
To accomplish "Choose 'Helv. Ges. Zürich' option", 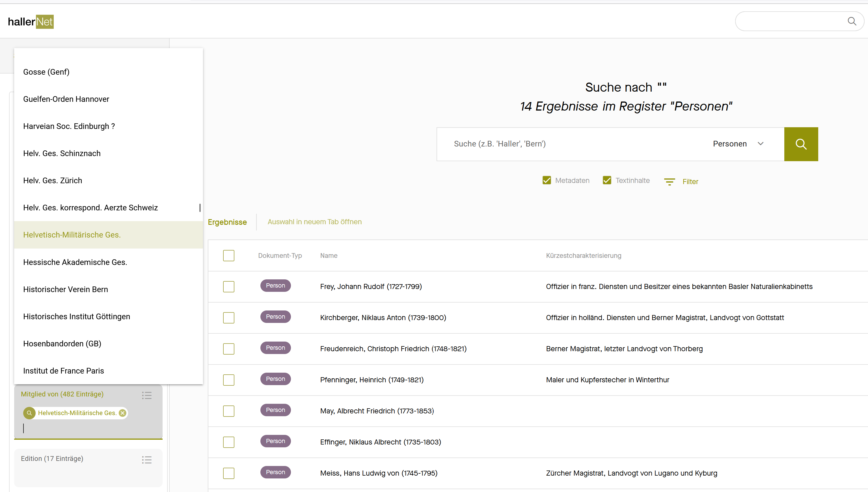I will click(x=109, y=180).
